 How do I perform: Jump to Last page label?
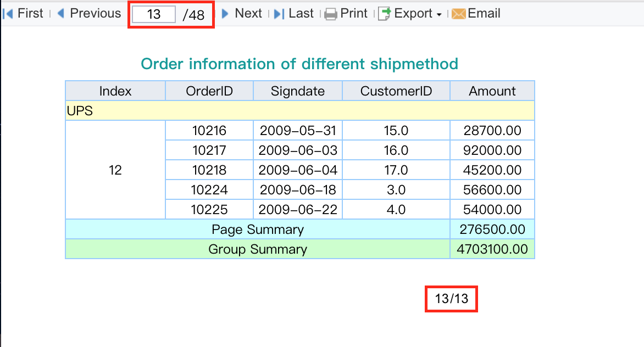(x=301, y=13)
